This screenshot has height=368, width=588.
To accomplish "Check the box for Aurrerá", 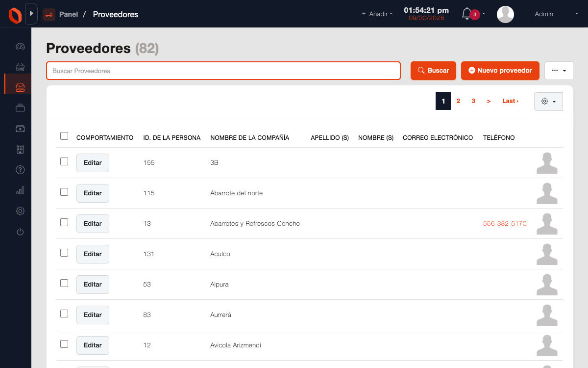I will point(64,314).
